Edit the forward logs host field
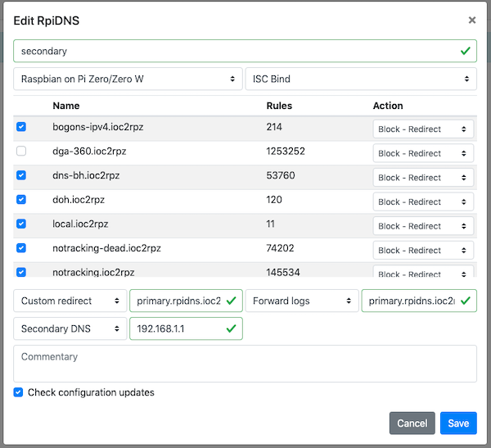Viewport: 491px width, 448px height. pos(419,301)
